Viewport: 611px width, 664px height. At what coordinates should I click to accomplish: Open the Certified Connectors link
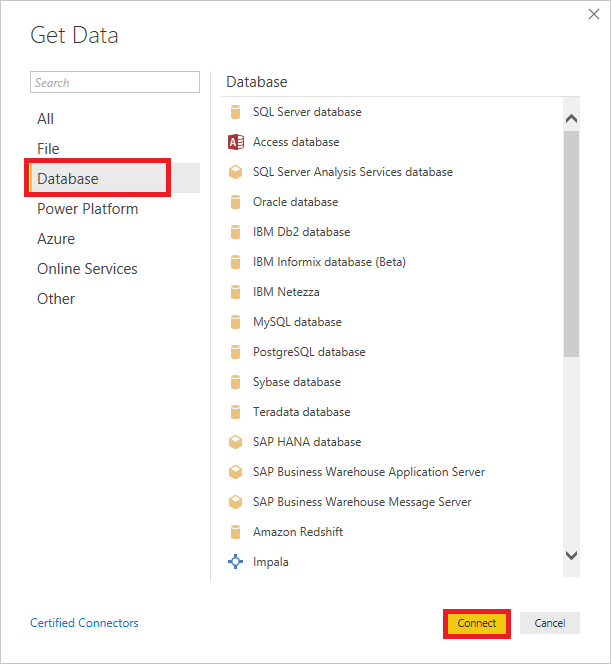84,623
